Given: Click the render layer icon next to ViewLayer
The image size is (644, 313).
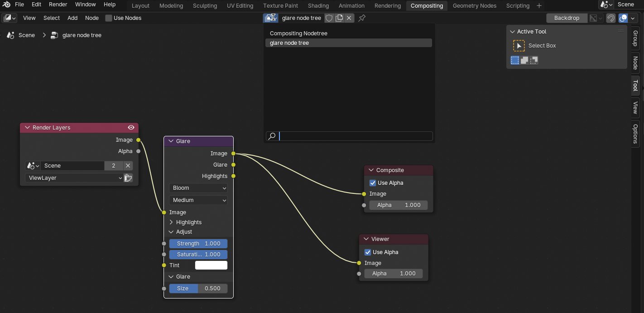Looking at the screenshot, I should (128, 178).
